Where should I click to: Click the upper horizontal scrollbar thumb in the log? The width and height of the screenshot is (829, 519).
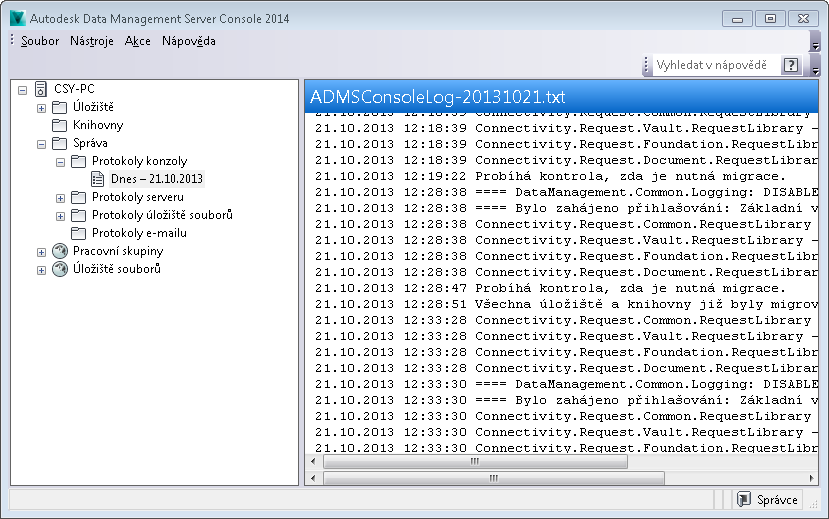[x=475, y=461]
